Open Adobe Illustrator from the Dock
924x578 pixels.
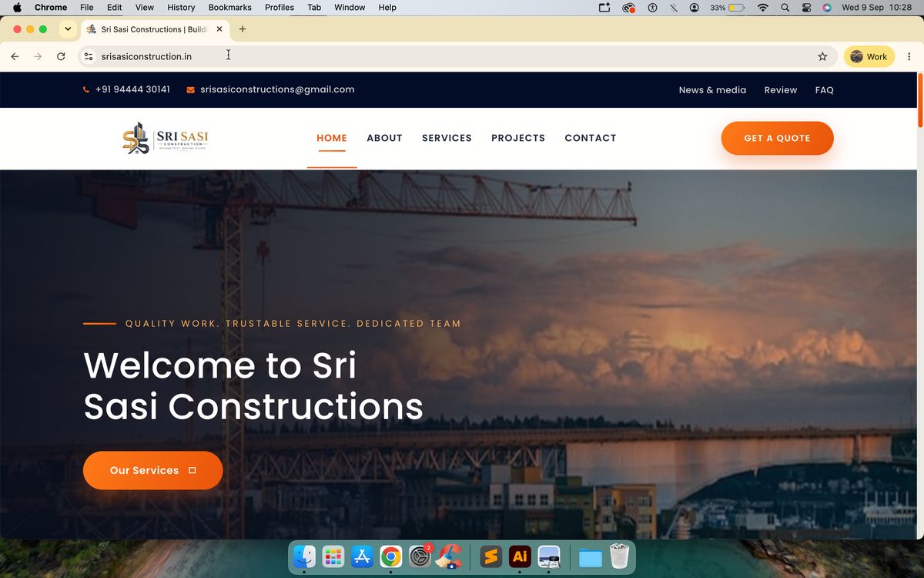520,556
